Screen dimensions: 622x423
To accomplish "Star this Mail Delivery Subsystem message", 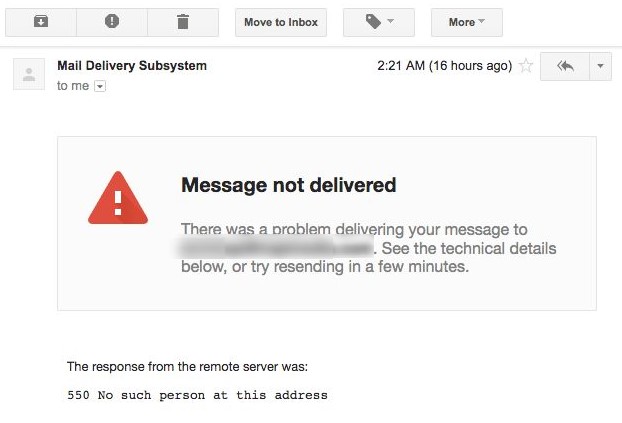I will (526, 65).
